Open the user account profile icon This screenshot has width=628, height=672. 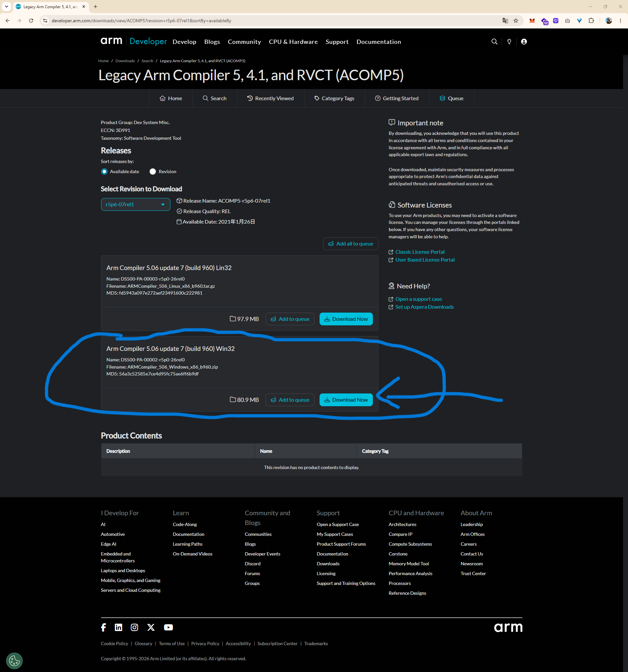tap(524, 42)
